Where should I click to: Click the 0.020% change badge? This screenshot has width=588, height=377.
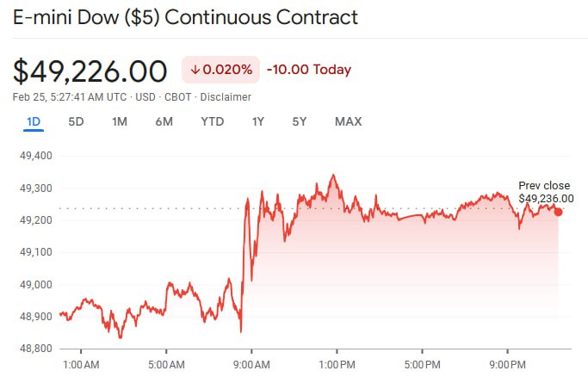220,70
